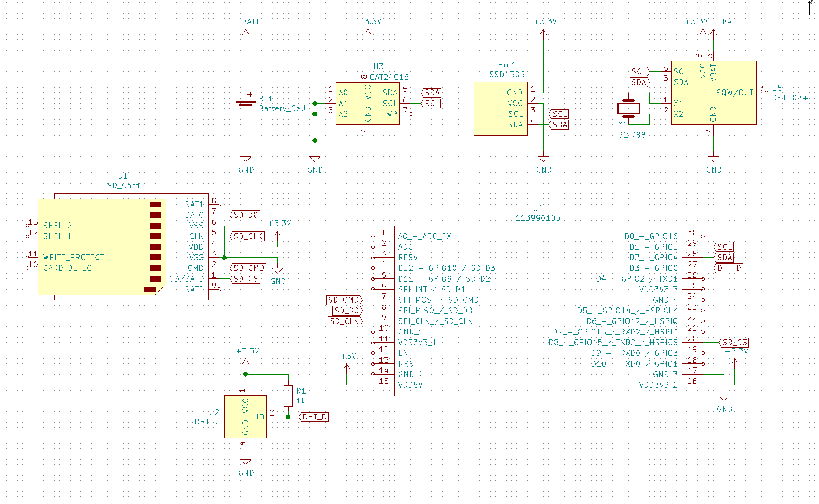Image resolution: width=819 pixels, height=504 pixels.
Task: Click the 'A0_-_ADC_EX' pin name on U4
Action: tap(425, 236)
